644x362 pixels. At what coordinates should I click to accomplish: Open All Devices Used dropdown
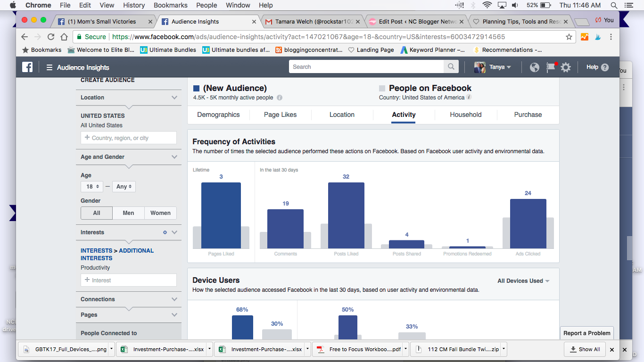click(x=523, y=281)
